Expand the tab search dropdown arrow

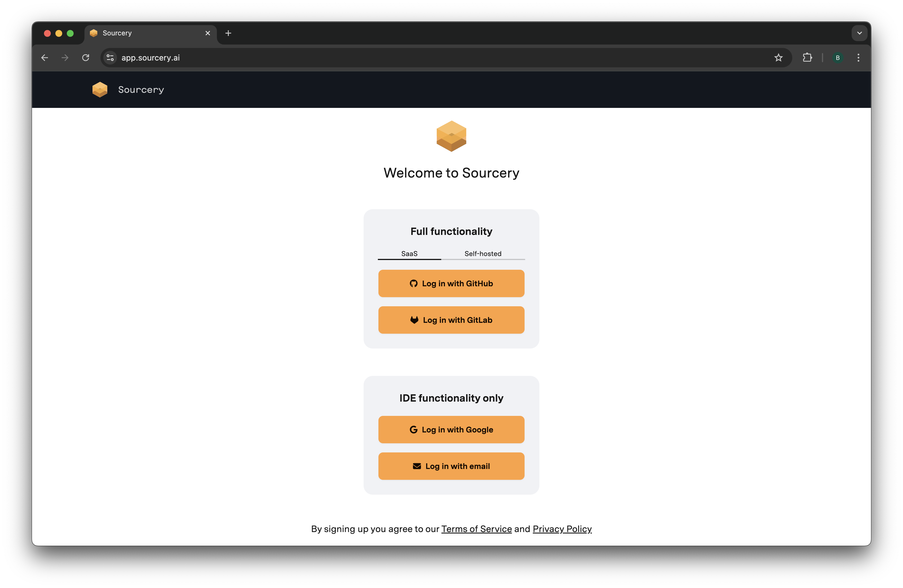tap(859, 33)
